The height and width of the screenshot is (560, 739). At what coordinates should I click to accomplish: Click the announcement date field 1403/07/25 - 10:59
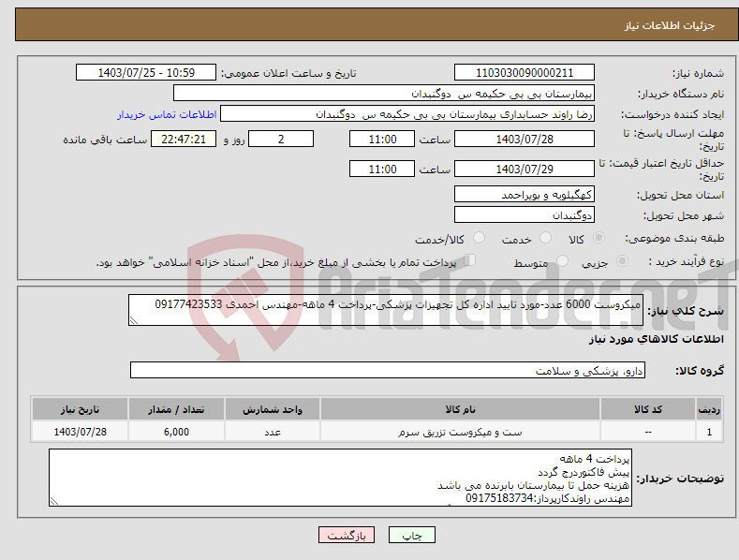coord(146,73)
